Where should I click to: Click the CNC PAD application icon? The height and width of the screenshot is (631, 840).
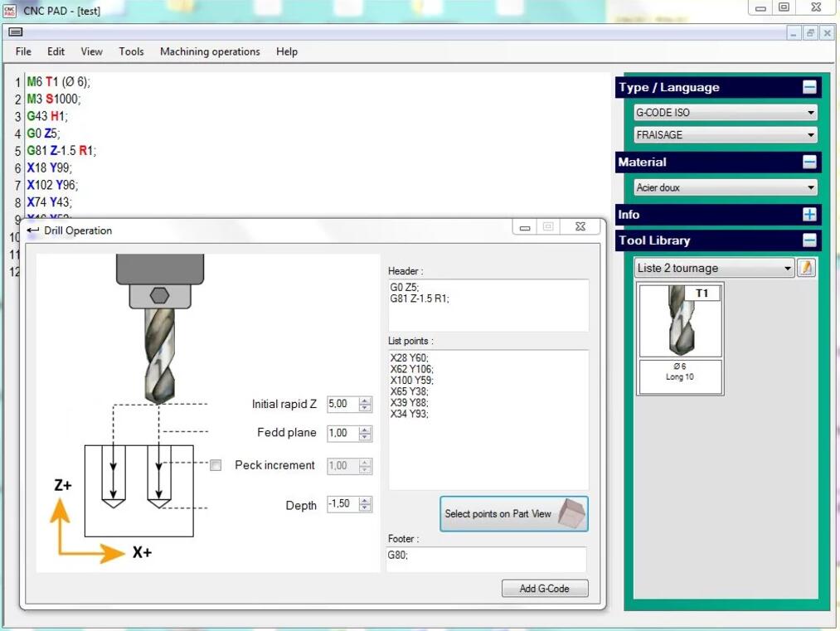click(10, 10)
